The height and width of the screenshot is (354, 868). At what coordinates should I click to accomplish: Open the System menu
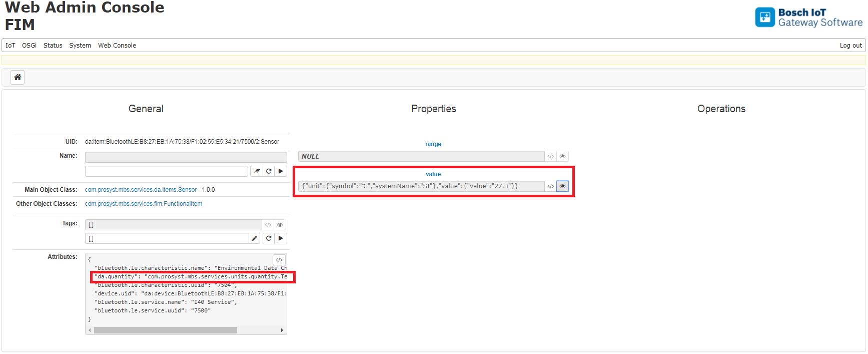pos(80,46)
